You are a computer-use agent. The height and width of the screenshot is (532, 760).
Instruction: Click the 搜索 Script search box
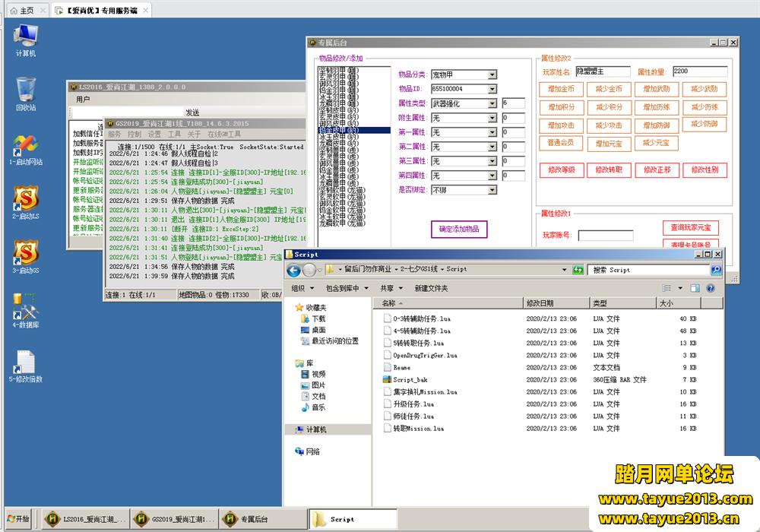[x=649, y=270]
